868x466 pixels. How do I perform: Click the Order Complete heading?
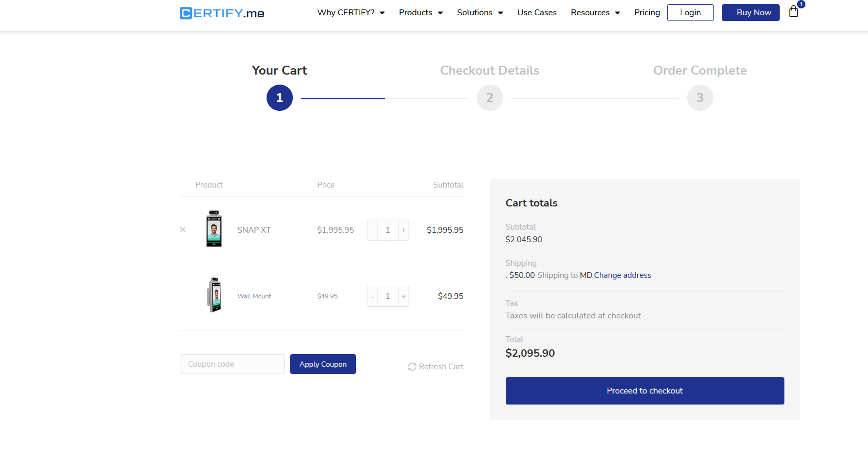[700, 70]
